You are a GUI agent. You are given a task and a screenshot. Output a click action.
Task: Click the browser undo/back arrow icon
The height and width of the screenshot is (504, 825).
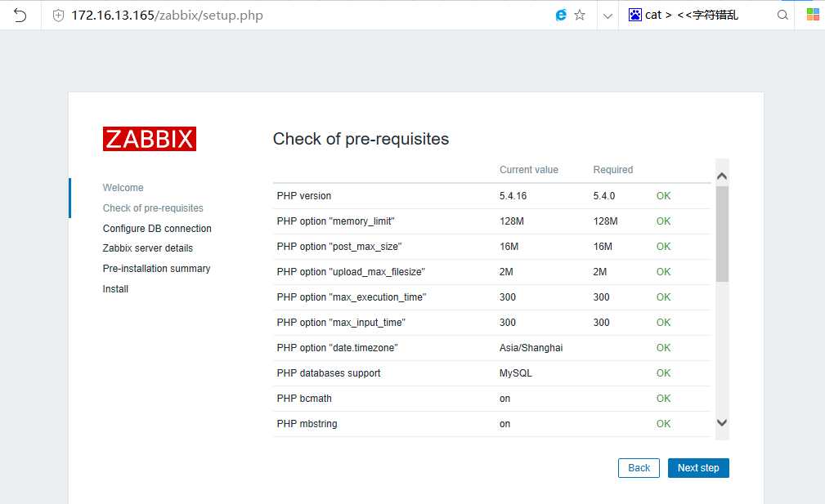tap(20, 16)
